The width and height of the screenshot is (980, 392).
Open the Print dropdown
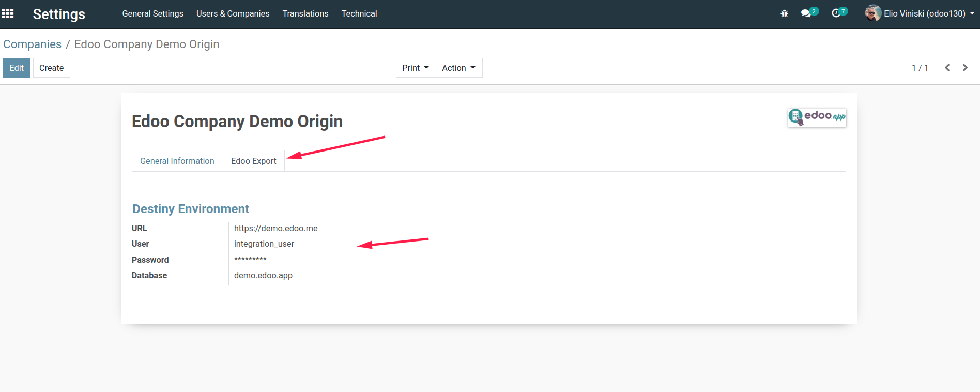[x=416, y=68]
